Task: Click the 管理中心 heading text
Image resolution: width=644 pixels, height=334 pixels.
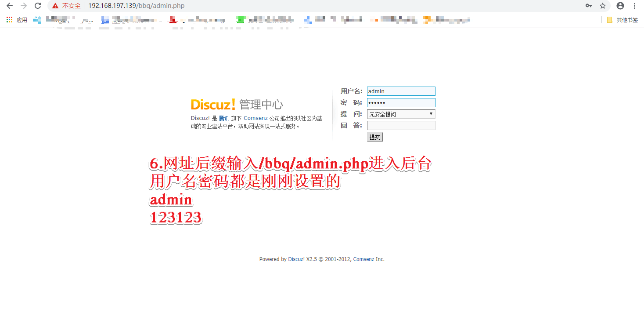Action: (x=261, y=105)
